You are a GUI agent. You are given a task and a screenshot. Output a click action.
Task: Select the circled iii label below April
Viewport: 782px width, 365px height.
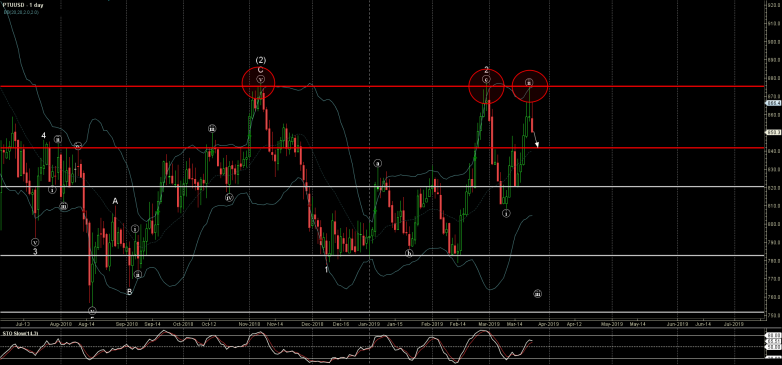click(x=538, y=294)
